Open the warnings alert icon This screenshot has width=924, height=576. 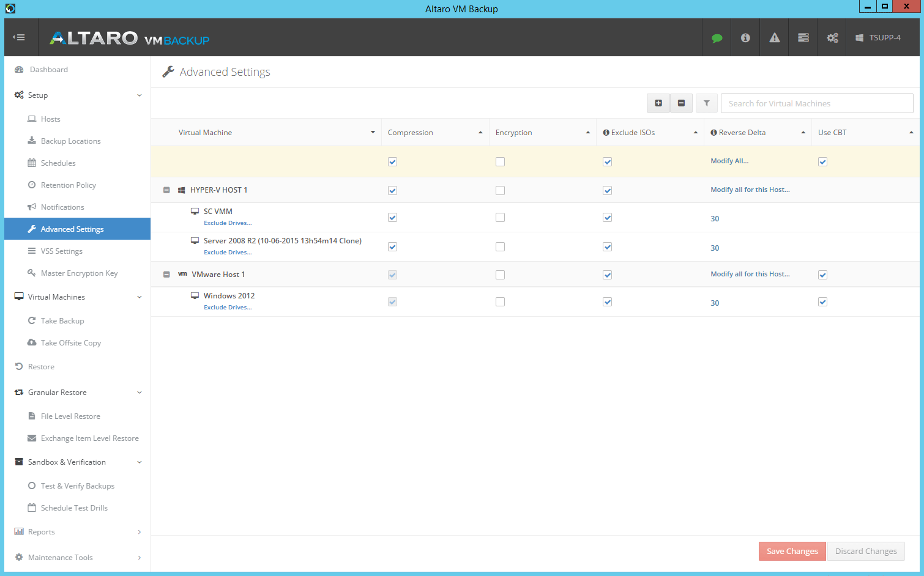click(x=773, y=37)
